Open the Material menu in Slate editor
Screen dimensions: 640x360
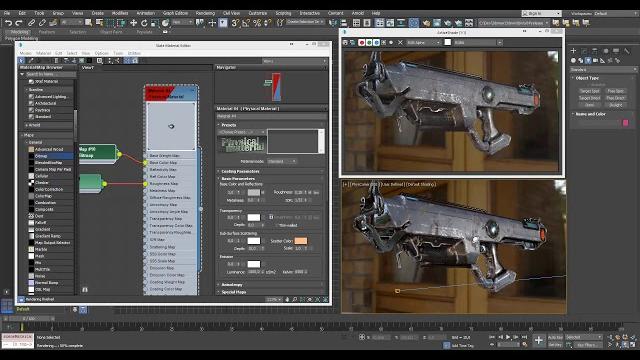pos(43,53)
